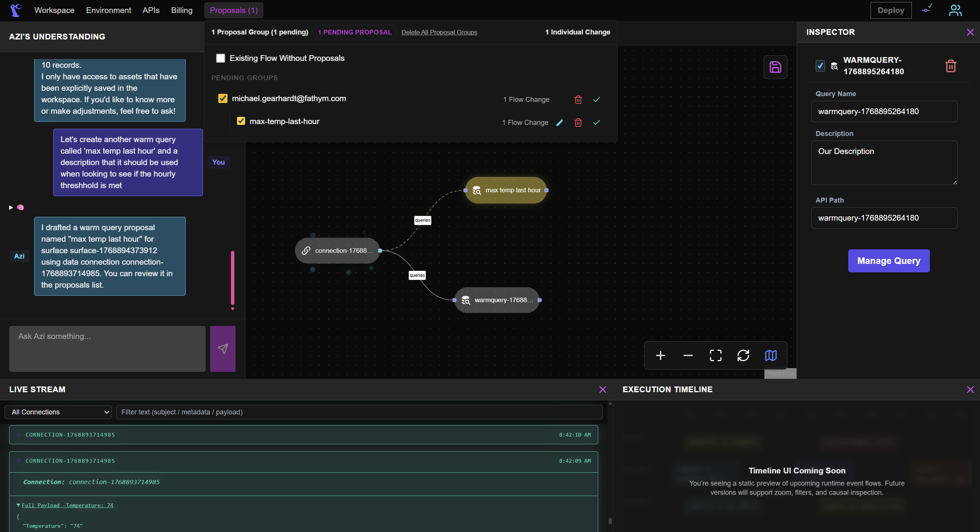The height and width of the screenshot is (532, 980).
Task: Click the queries edge label near max temp
Action: 423,220
